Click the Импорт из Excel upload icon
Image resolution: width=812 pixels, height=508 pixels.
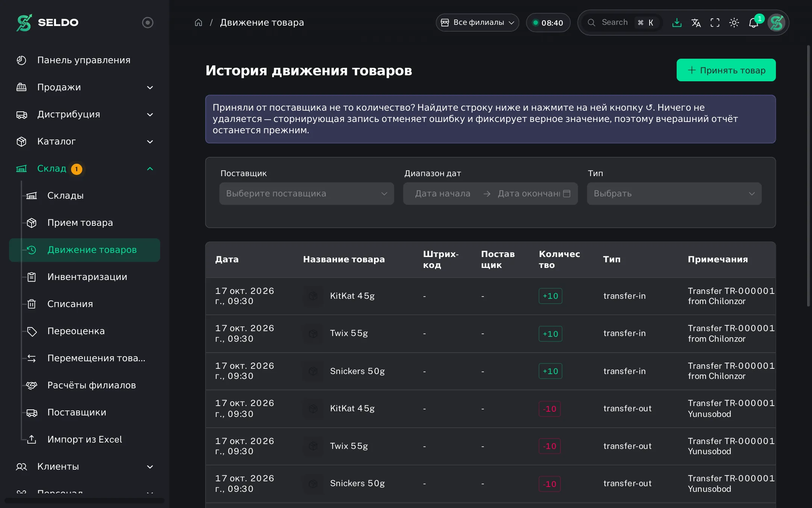32,440
